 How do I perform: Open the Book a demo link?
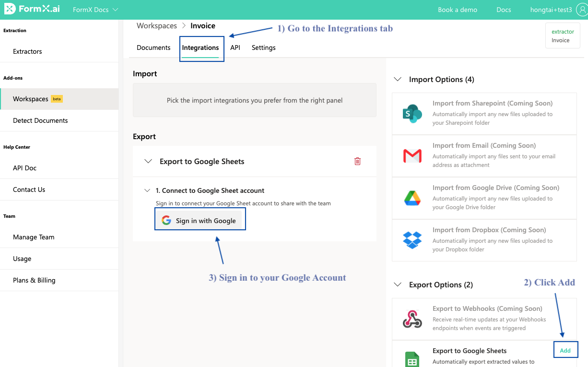pyautogui.click(x=458, y=10)
